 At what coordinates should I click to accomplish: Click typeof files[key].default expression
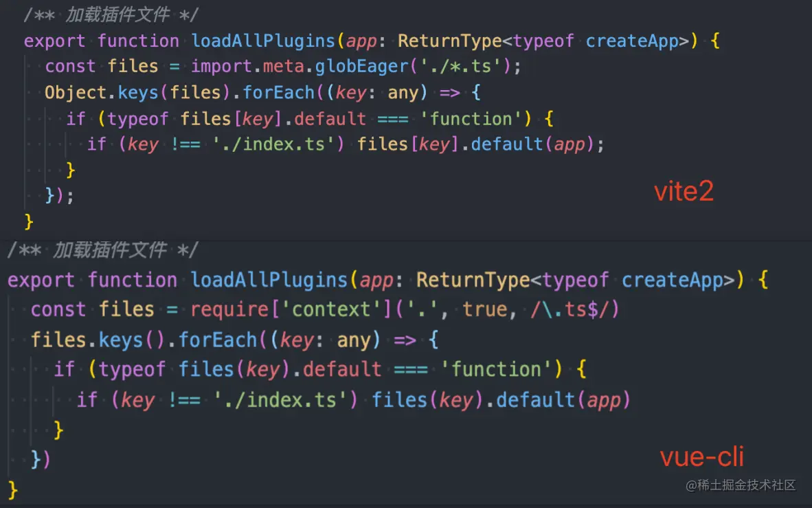point(236,119)
